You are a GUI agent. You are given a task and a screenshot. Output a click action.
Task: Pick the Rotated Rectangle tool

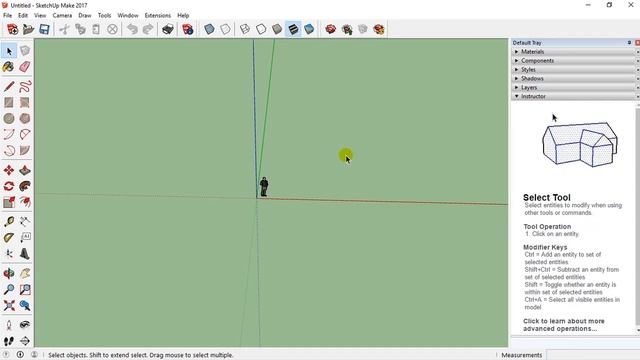[25, 102]
